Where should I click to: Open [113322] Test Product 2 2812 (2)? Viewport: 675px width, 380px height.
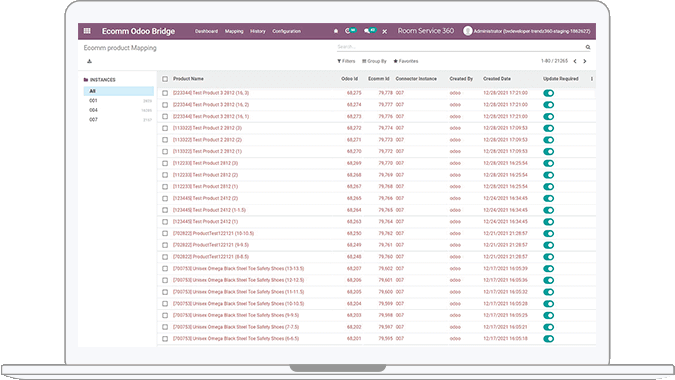coord(207,140)
